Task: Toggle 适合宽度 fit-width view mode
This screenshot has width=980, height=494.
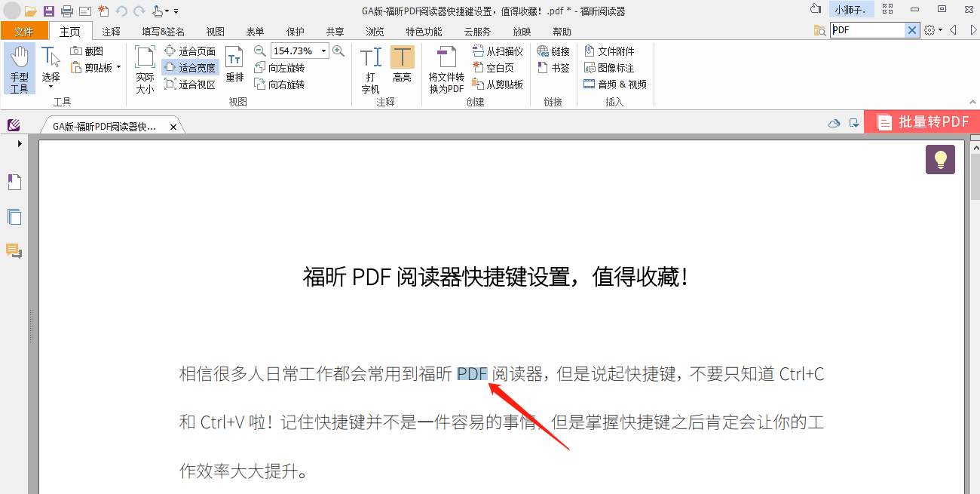Action: pyautogui.click(x=190, y=67)
